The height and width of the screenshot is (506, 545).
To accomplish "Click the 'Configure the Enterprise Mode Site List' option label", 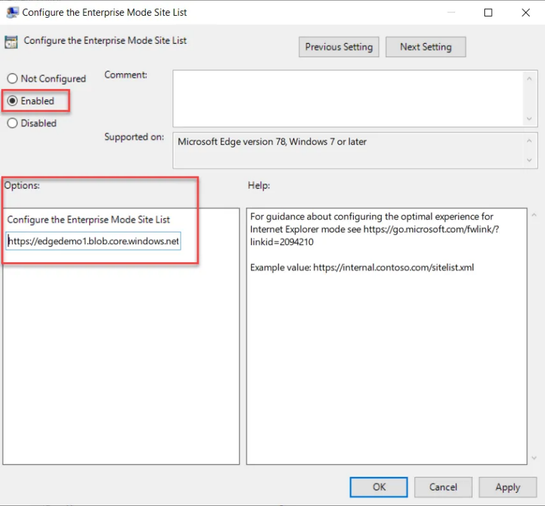I will [88, 220].
